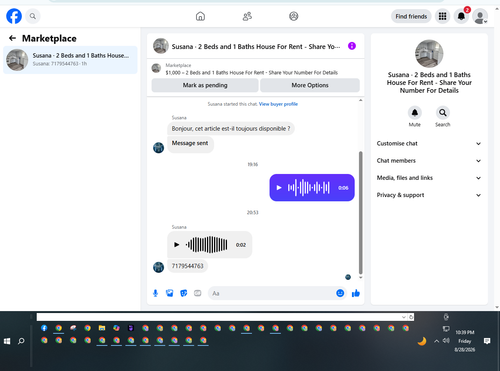Click the Bonjour message bubble
The width and height of the screenshot is (500, 371).
point(231,129)
